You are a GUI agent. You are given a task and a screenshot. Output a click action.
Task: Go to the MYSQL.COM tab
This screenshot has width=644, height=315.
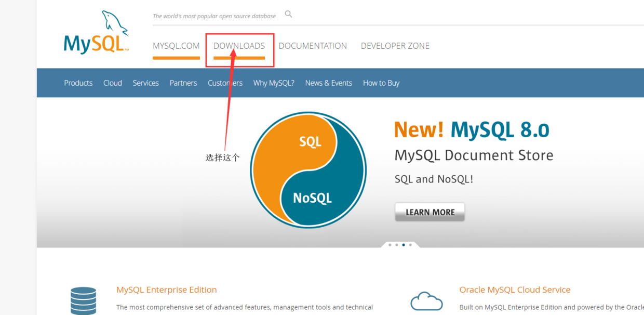[x=176, y=46]
